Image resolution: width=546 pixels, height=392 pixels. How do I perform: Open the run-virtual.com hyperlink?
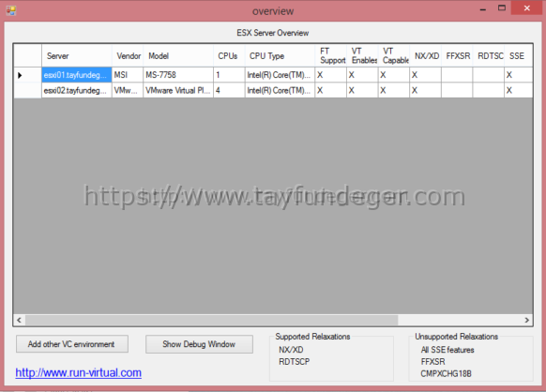point(79,372)
